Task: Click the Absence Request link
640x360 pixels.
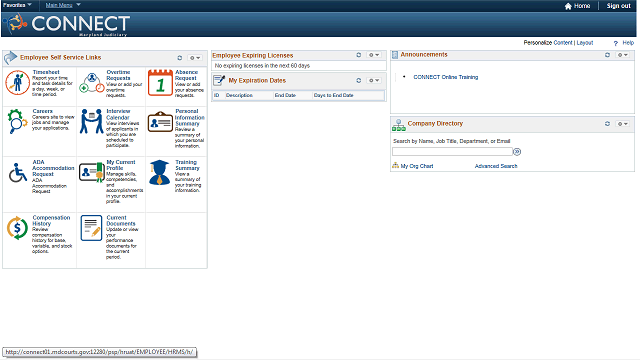Action: pyautogui.click(x=186, y=75)
